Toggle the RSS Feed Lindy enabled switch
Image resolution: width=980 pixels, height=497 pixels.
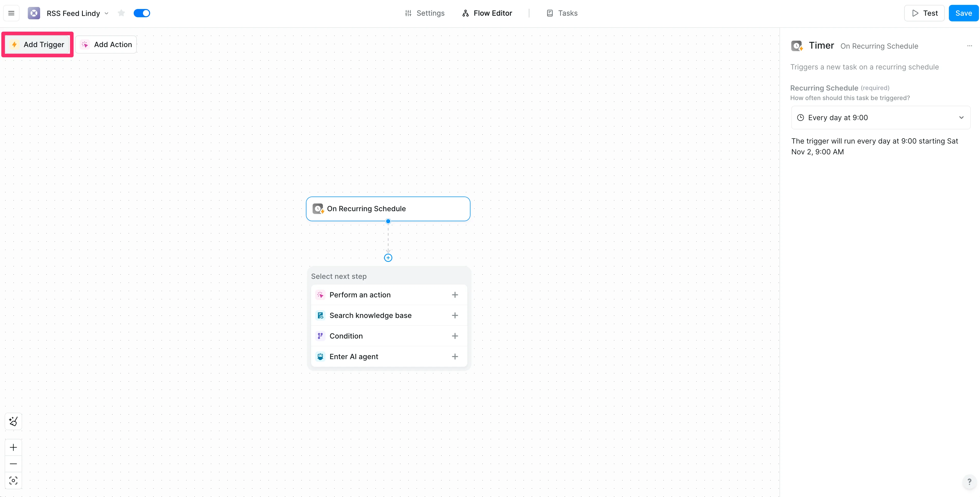click(142, 13)
